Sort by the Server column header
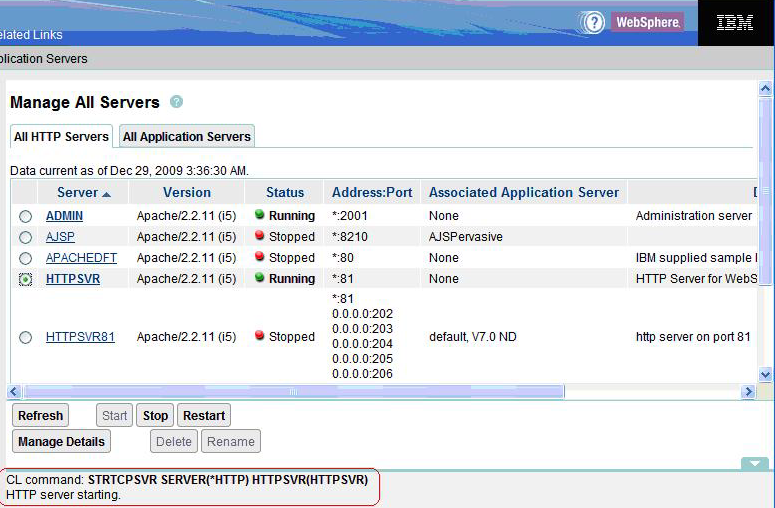Image resolution: width=775 pixels, height=508 pixels. coord(78,192)
